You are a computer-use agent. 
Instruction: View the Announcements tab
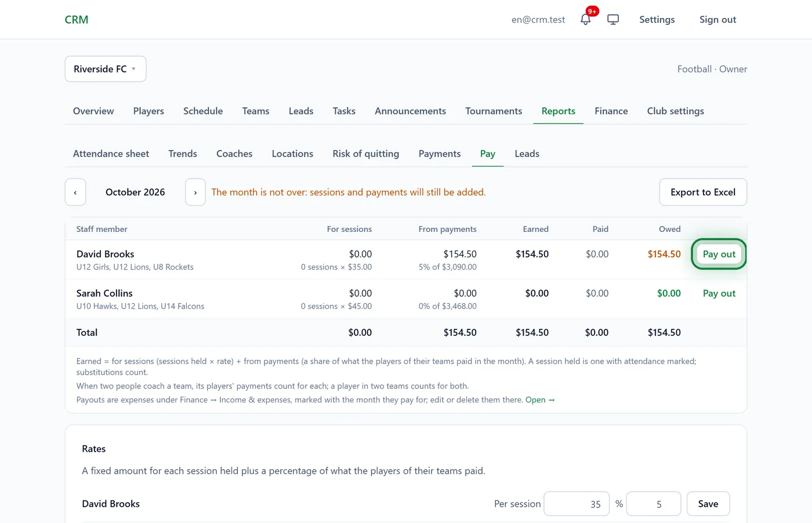[410, 111]
